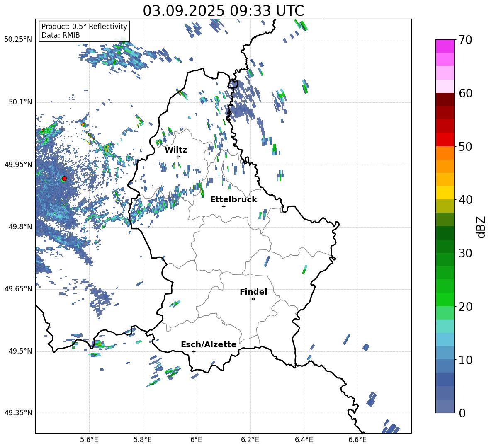The image size is (491, 448).
Task: Click the red radar site marker
Action: click(x=64, y=178)
